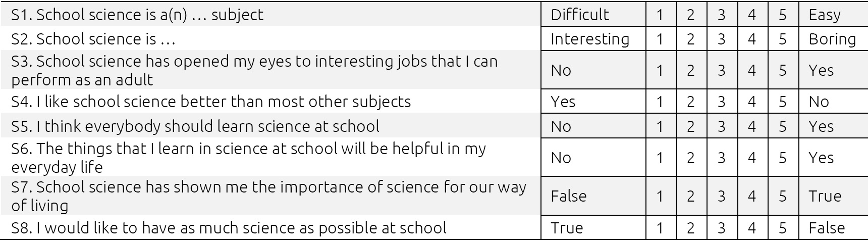The height and width of the screenshot is (241, 868).
Task: Click the 'Difficult' label in S1 row
Action: click(580, 15)
